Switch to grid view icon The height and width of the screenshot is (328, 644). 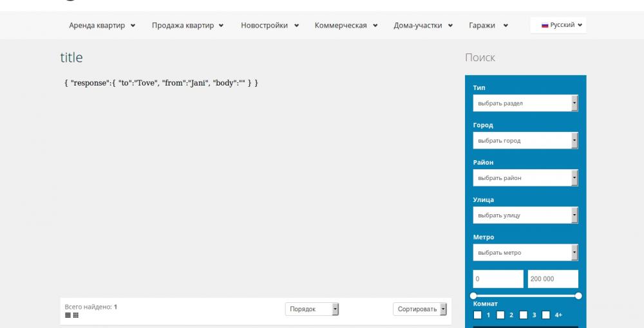(x=76, y=315)
